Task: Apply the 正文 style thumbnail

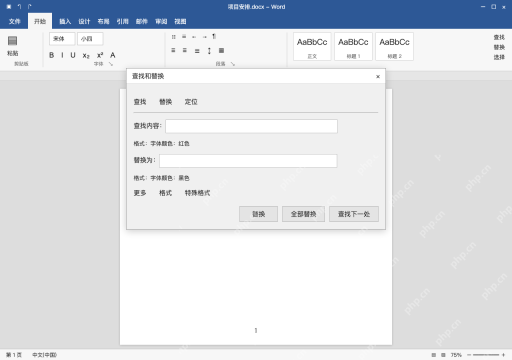Action: click(x=312, y=47)
